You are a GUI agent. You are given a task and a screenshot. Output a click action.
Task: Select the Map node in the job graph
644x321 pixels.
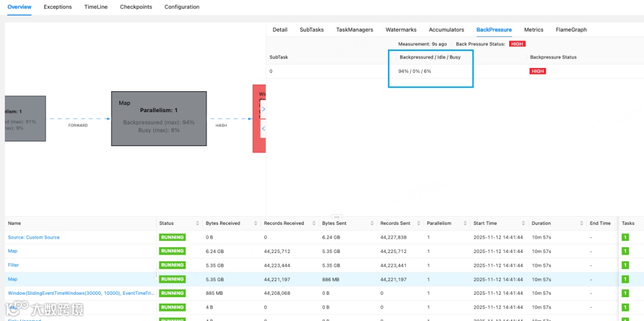pyautogui.click(x=159, y=119)
